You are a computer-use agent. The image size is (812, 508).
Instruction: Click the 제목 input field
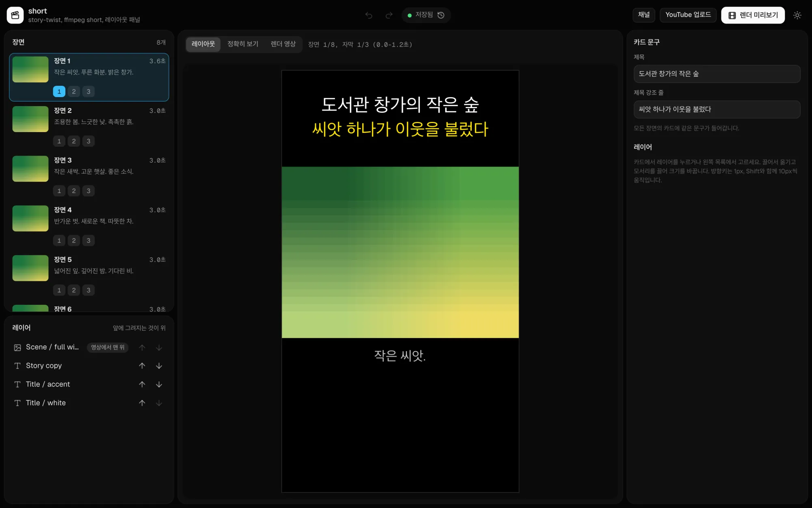click(x=717, y=74)
